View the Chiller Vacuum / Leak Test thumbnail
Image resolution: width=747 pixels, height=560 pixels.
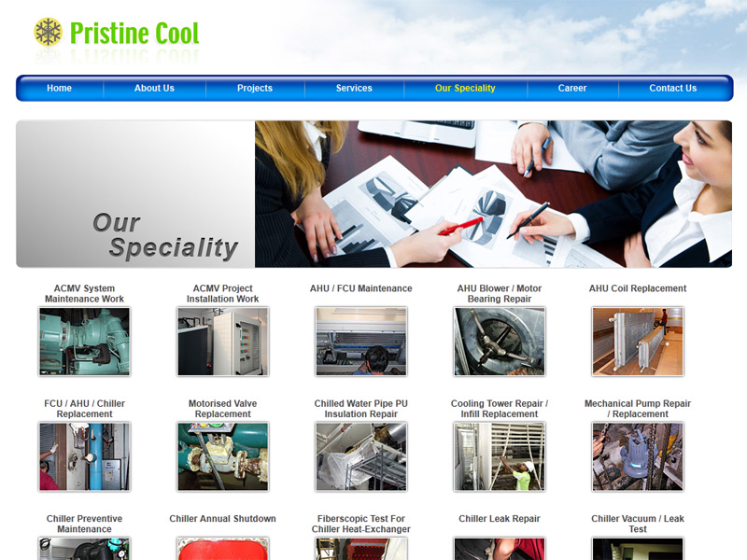pyautogui.click(x=638, y=549)
